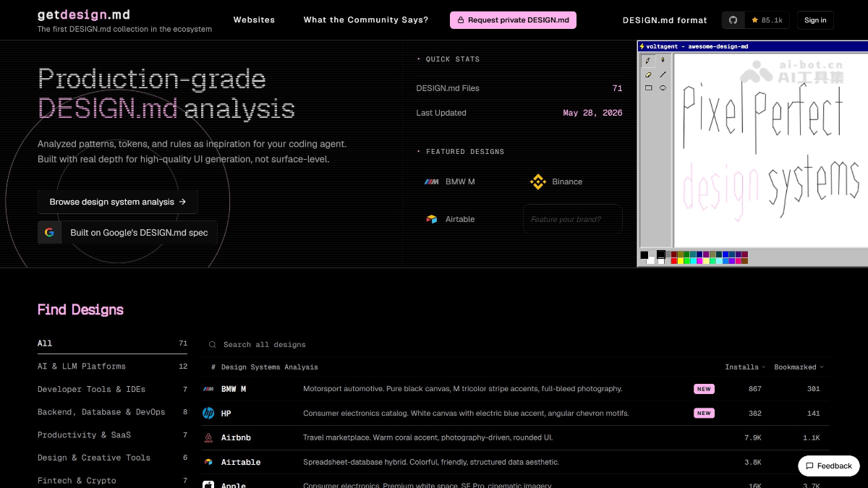Open What the Community Says? nav item

pos(366,20)
